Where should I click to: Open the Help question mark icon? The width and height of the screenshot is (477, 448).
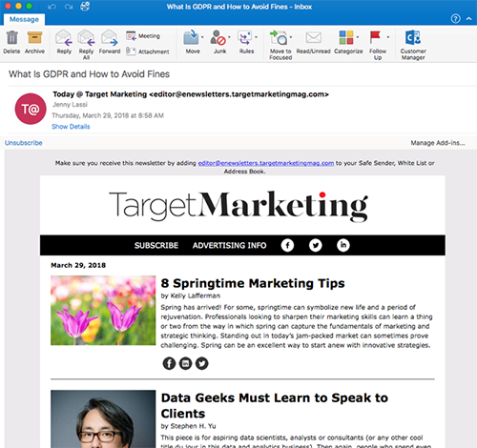tap(455, 19)
